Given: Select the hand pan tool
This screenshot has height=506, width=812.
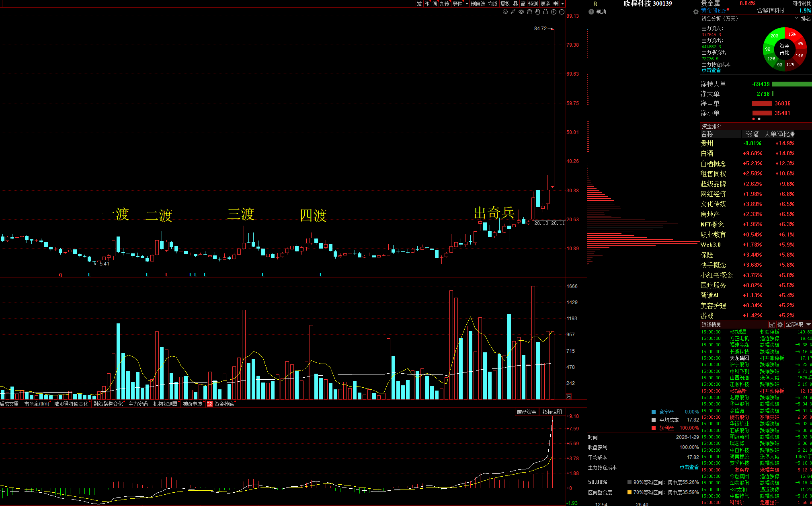Looking at the screenshot, I should pos(537,12).
